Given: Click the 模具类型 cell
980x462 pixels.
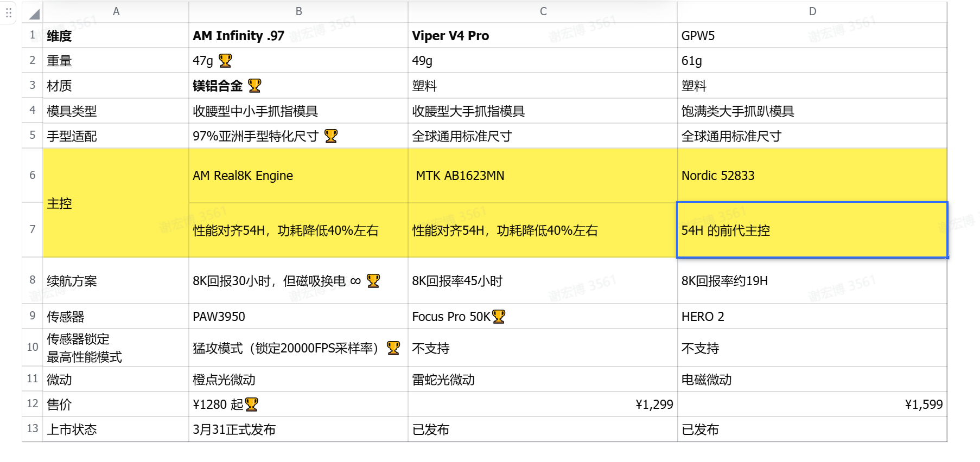Looking at the screenshot, I should (116, 111).
